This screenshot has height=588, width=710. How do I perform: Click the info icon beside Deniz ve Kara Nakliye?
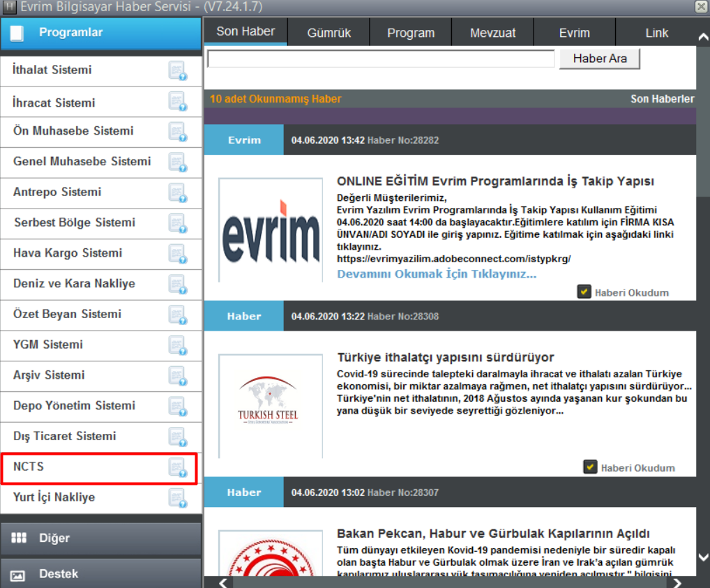pyautogui.click(x=177, y=285)
